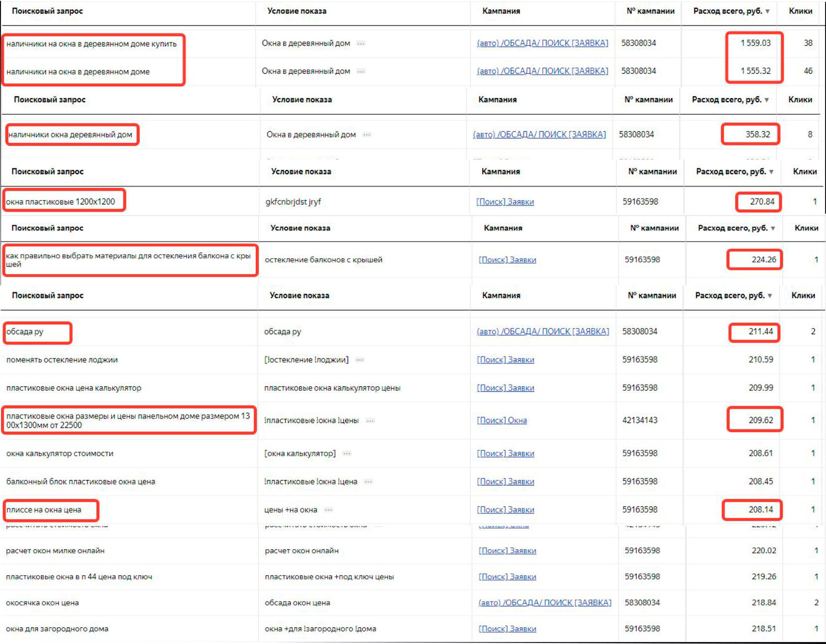Click 'Клики' column header above the 38 clicks value
The height and width of the screenshot is (644, 826).
(x=800, y=11)
